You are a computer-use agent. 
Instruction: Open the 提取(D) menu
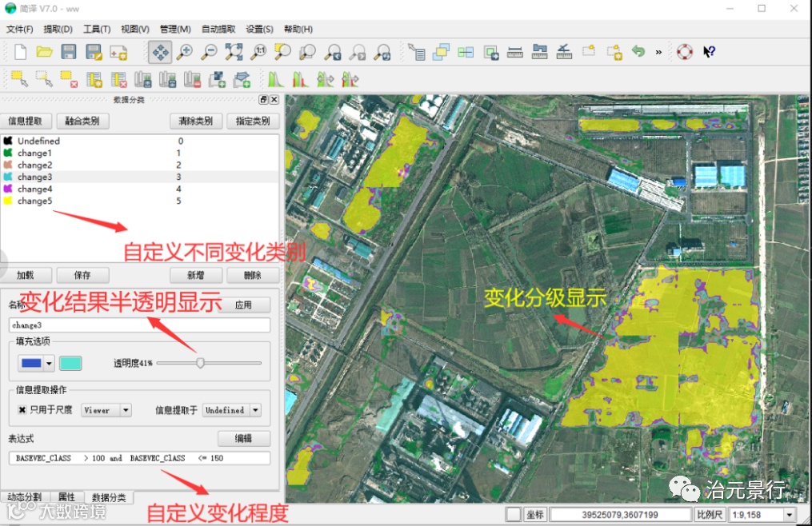click(x=58, y=29)
